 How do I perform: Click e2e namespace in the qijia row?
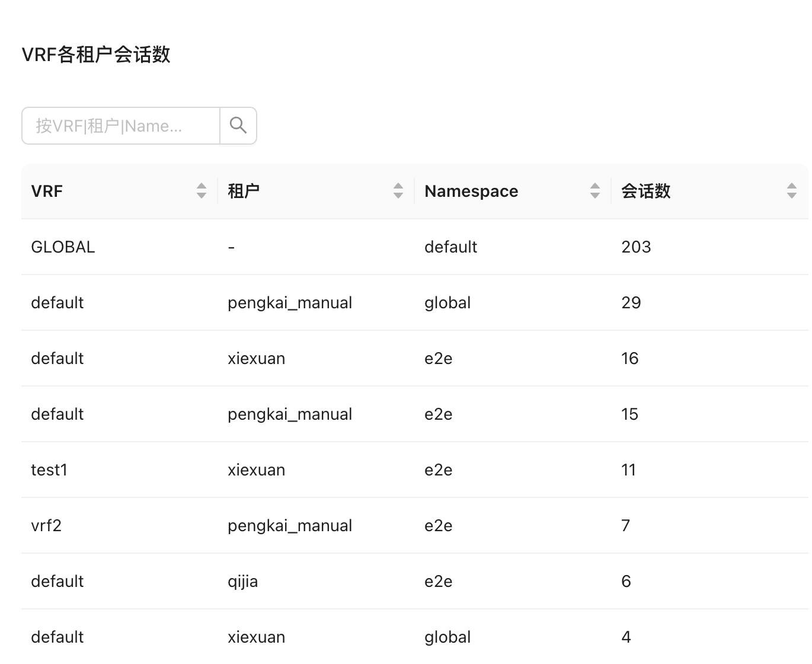point(439,582)
